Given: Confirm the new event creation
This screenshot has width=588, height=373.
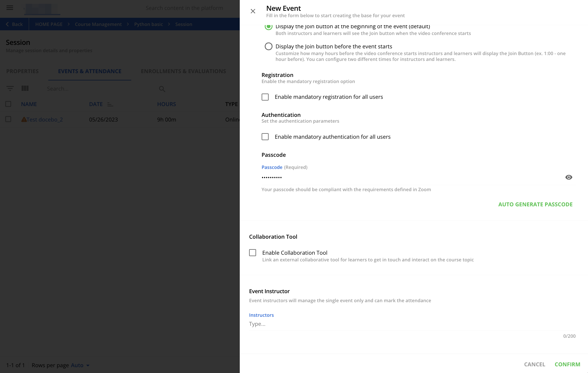Looking at the screenshot, I should (x=567, y=364).
